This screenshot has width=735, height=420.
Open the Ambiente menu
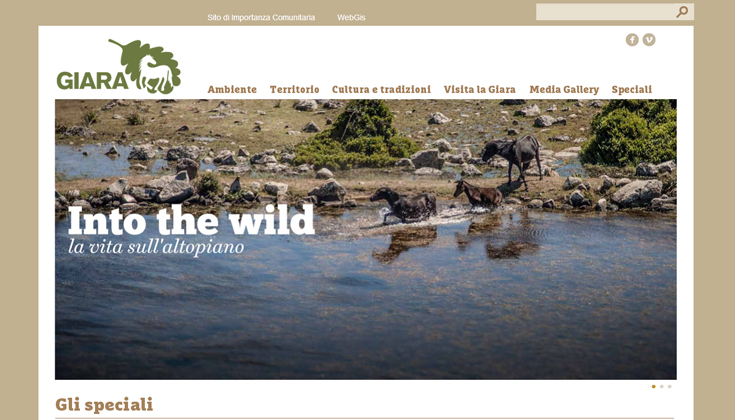click(x=232, y=90)
